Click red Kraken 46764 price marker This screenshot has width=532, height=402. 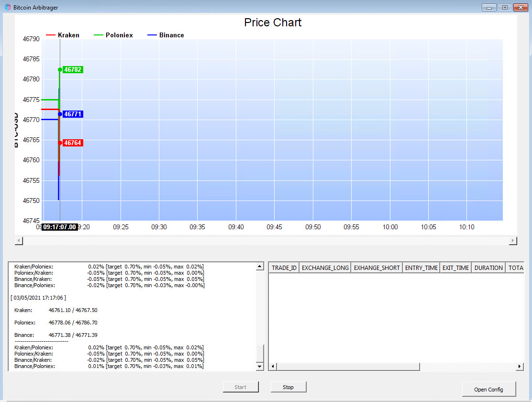pos(73,143)
